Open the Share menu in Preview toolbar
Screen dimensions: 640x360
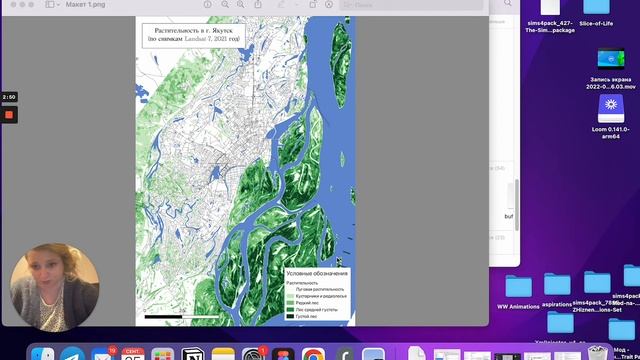(x=258, y=4)
